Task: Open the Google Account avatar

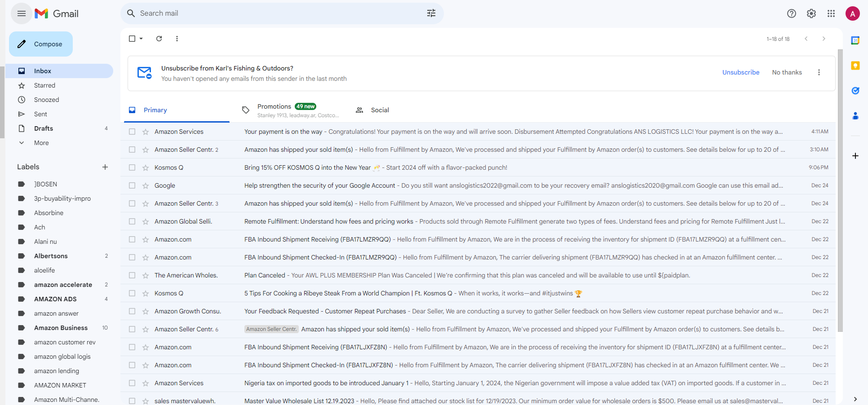Action: pos(852,13)
